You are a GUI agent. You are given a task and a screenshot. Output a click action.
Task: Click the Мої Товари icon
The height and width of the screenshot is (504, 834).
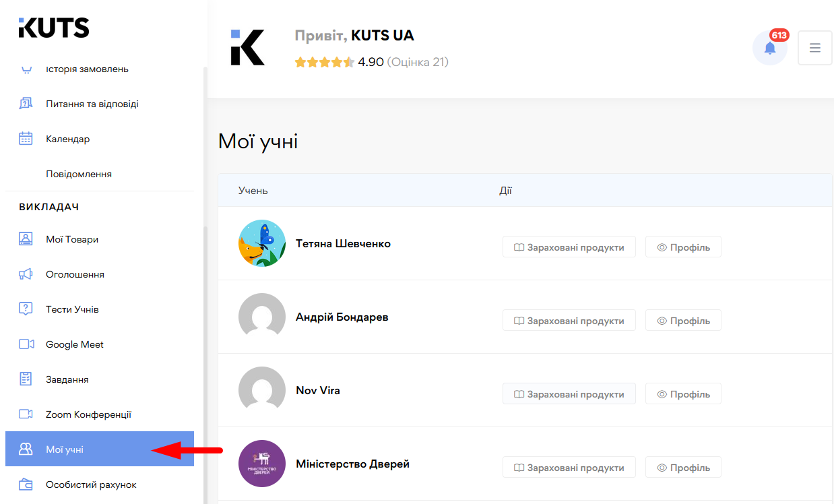(x=26, y=239)
